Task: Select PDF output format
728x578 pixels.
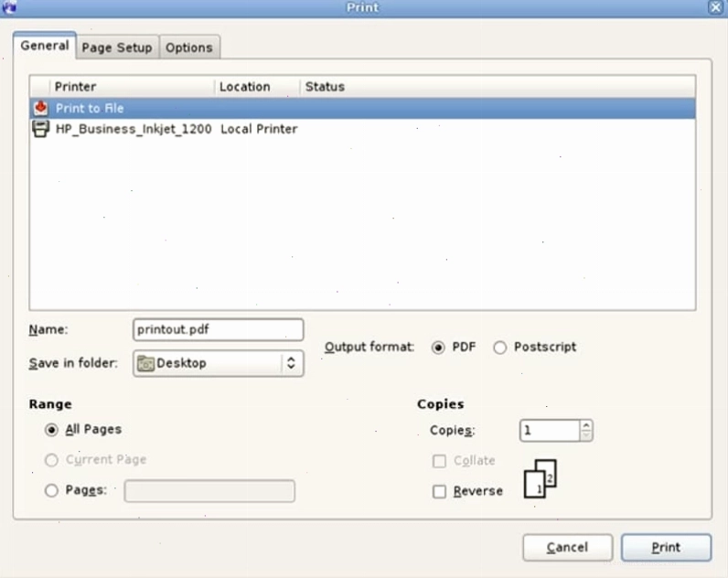Action: pyautogui.click(x=438, y=348)
